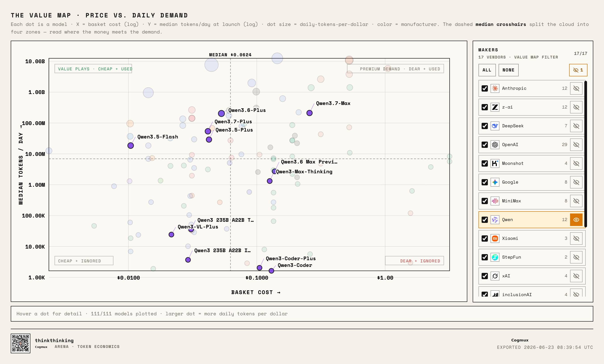Click the MiniMax waveform logo icon
The height and width of the screenshot is (364, 604).
495,201
